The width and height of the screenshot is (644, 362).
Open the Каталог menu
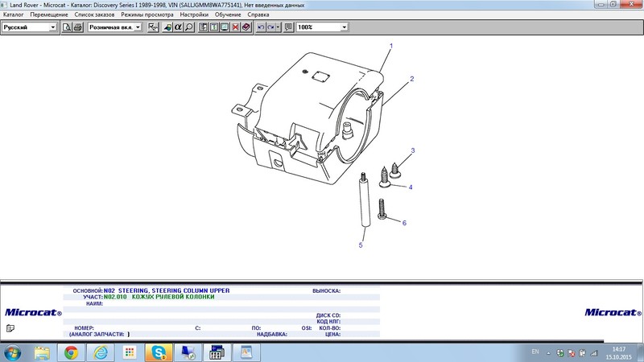coord(14,15)
